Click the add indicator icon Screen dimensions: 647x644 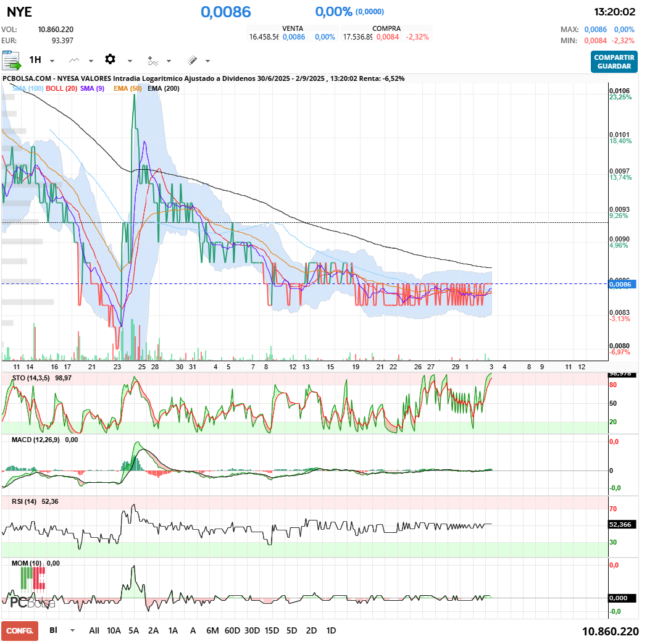click(152, 61)
